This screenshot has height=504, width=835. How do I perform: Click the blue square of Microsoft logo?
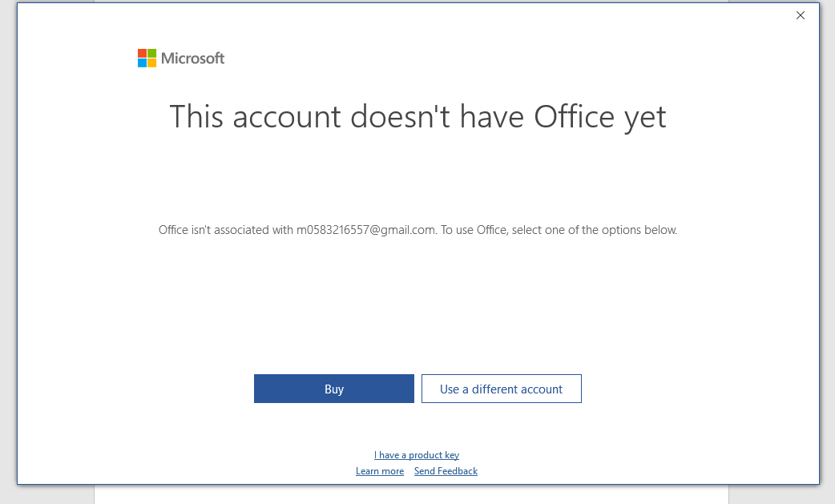142,63
